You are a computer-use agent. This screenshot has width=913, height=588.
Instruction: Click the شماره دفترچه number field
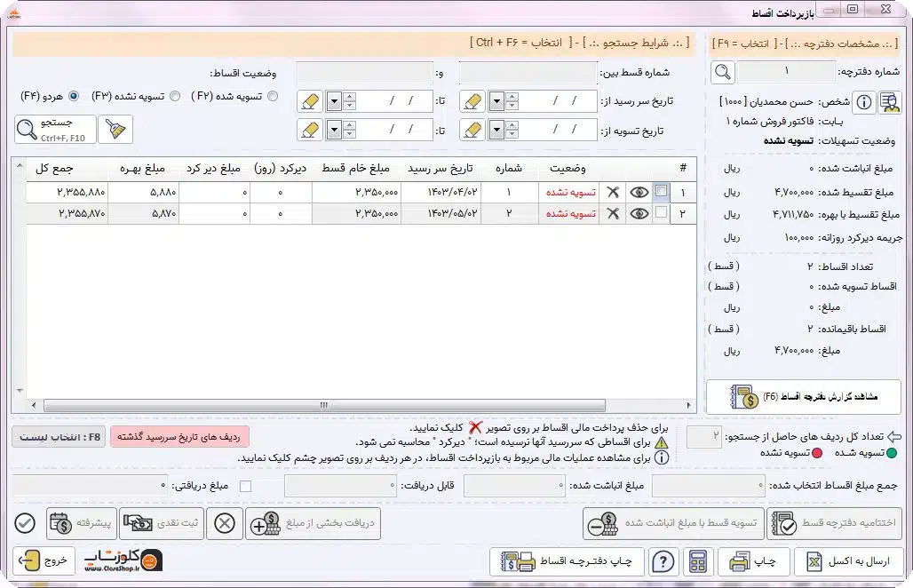(x=785, y=72)
